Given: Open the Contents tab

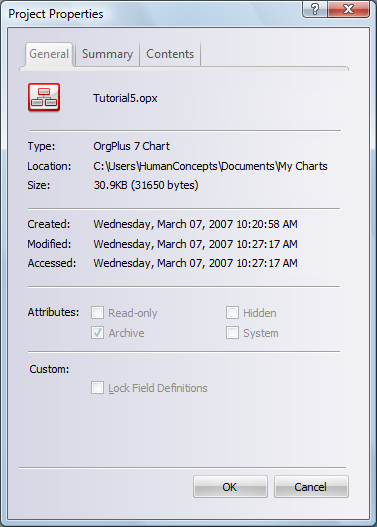Looking at the screenshot, I should (x=170, y=54).
